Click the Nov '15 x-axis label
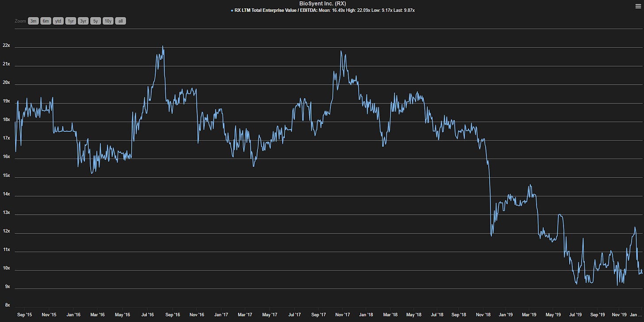644x322 pixels. [x=49, y=315]
